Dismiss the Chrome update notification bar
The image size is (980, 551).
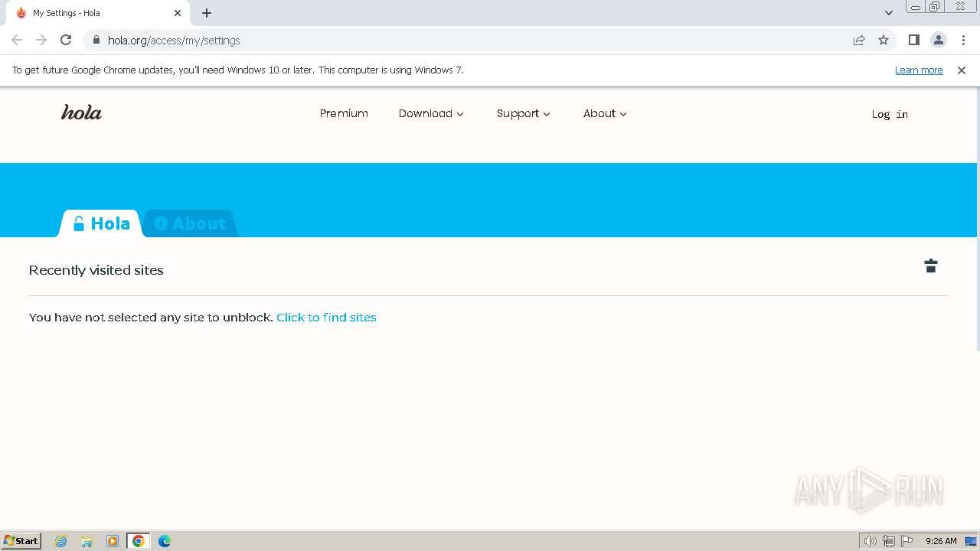[x=962, y=70]
